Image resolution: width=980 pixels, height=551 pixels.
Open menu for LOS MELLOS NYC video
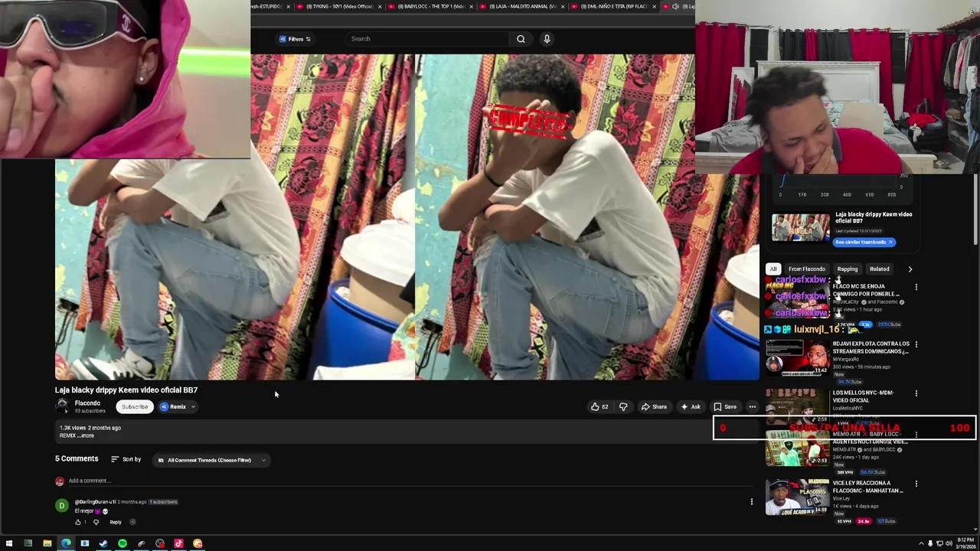[x=916, y=393]
